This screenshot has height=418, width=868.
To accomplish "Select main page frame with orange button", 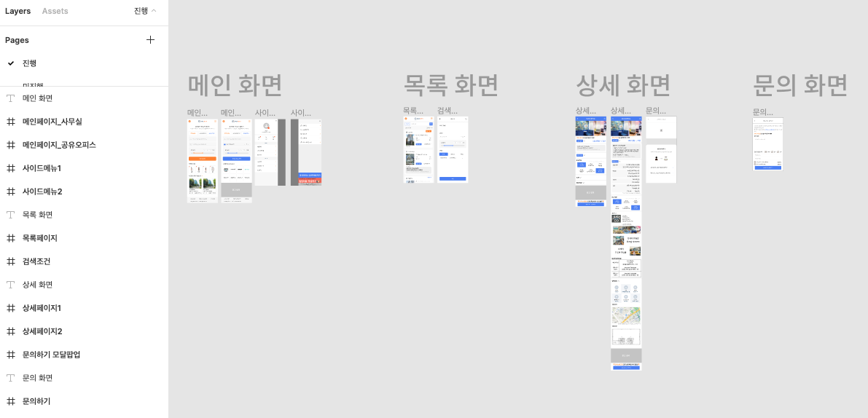I will point(203,161).
